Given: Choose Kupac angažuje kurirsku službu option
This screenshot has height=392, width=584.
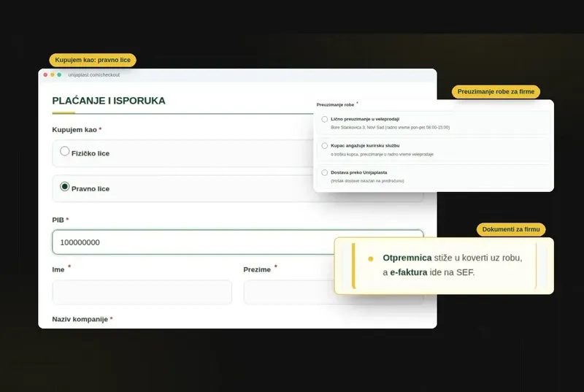Looking at the screenshot, I should (325, 145).
